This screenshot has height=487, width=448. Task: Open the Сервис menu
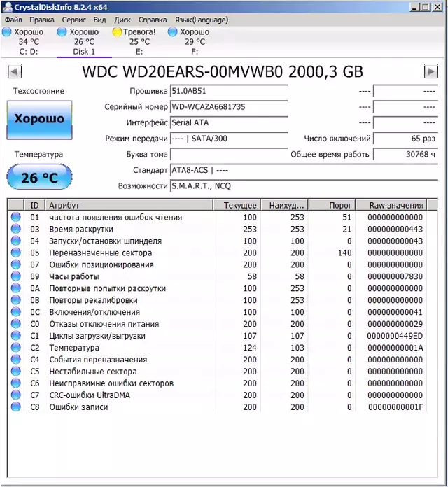point(74,20)
